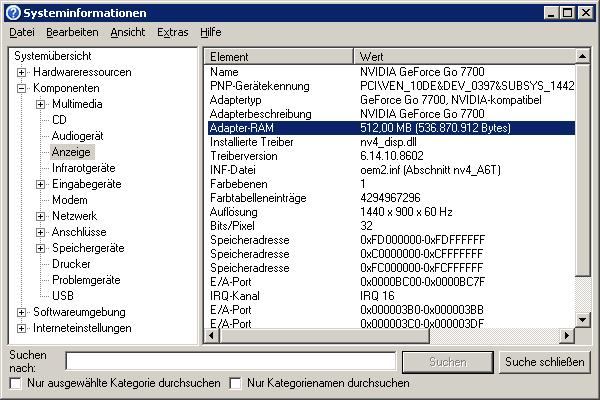Viewport: 600px width, 400px height.
Task: Expand the Anschlüsse tree node
Action: 41,232
